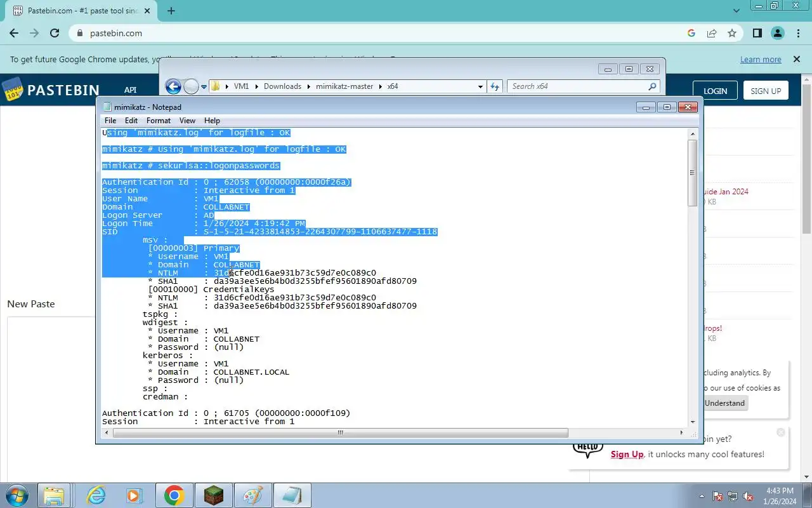
Task: Open Notepad Edit menu
Action: point(131,120)
